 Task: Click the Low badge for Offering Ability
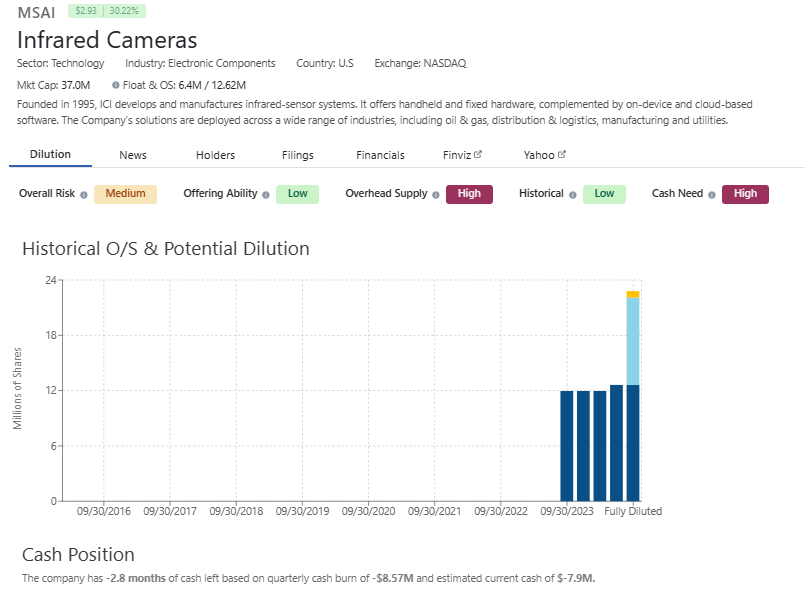(x=297, y=194)
